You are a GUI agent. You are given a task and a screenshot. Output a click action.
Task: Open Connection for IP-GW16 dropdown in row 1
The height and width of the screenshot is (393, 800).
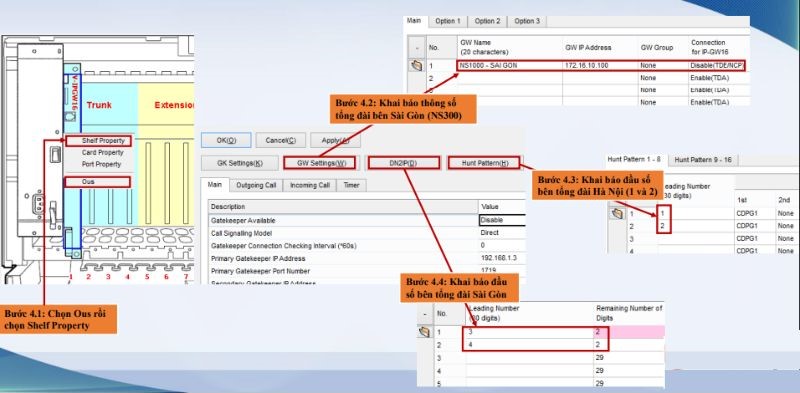tap(716, 66)
